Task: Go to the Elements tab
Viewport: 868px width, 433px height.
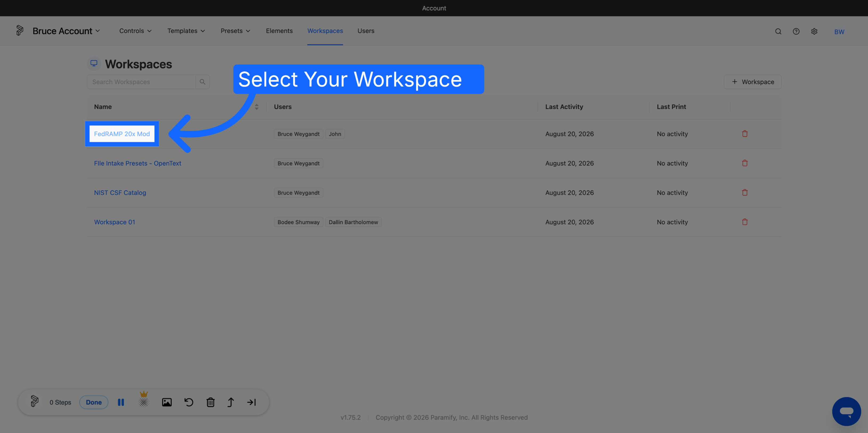Action: pos(279,31)
